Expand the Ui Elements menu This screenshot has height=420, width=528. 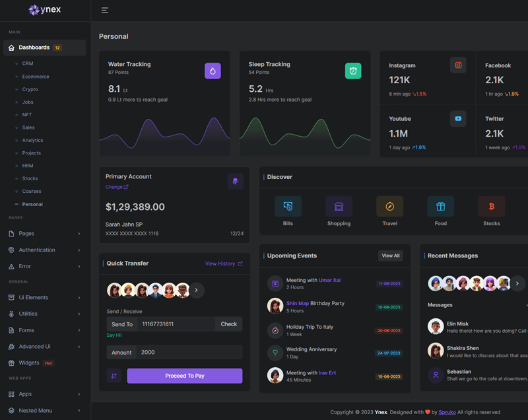tap(45, 297)
